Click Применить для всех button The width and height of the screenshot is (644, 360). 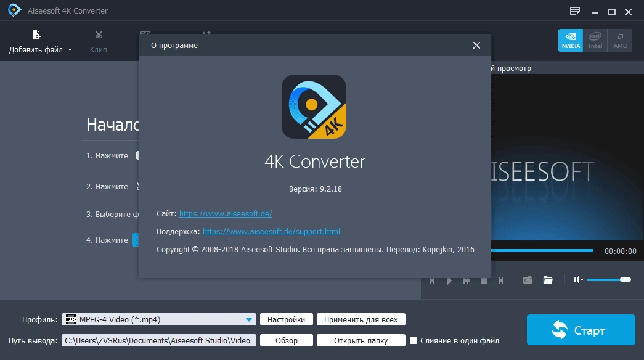pyautogui.click(x=361, y=320)
